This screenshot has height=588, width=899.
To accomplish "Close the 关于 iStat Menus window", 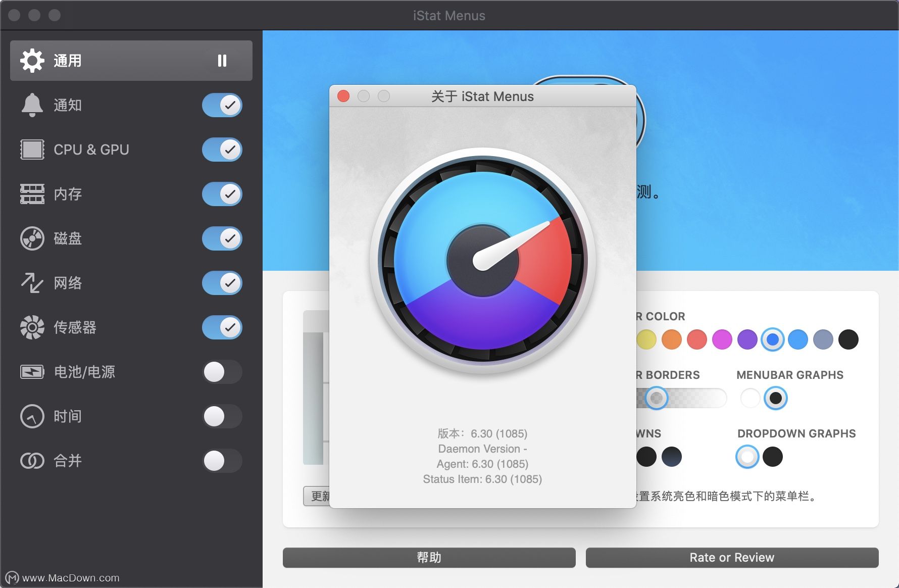I will pyautogui.click(x=343, y=96).
